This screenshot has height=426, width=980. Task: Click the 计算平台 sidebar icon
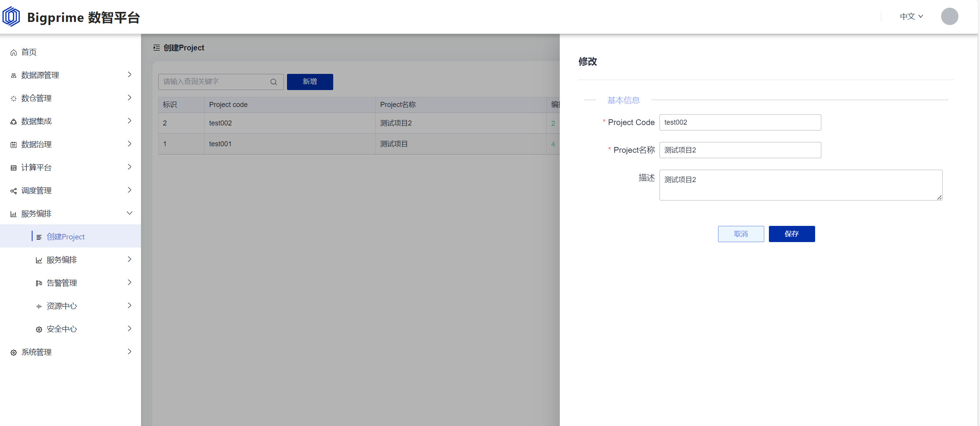coord(13,168)
